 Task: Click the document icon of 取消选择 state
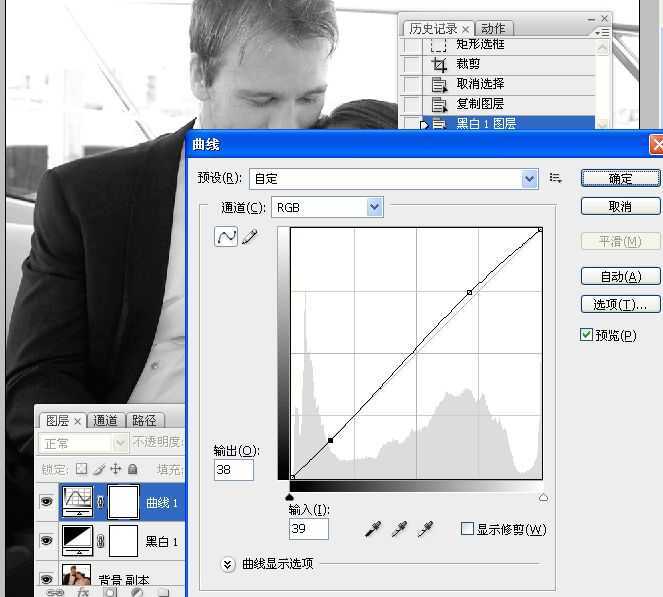tap(439, 85)
